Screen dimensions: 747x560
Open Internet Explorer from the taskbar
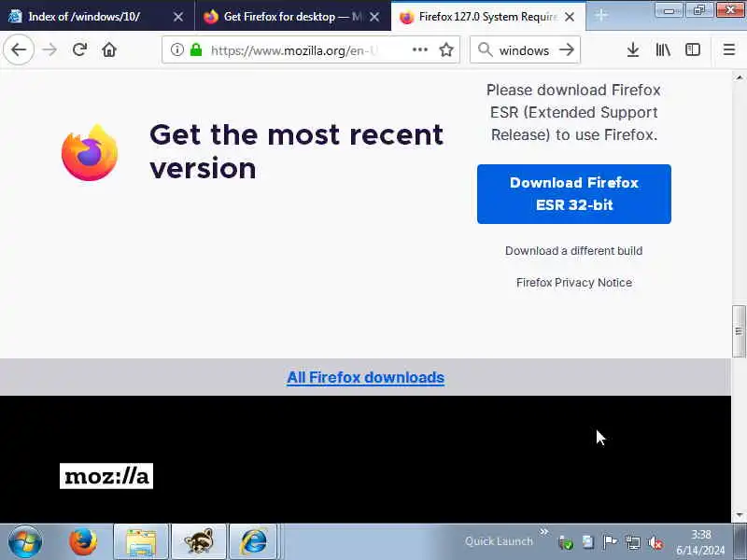(253, 542)
